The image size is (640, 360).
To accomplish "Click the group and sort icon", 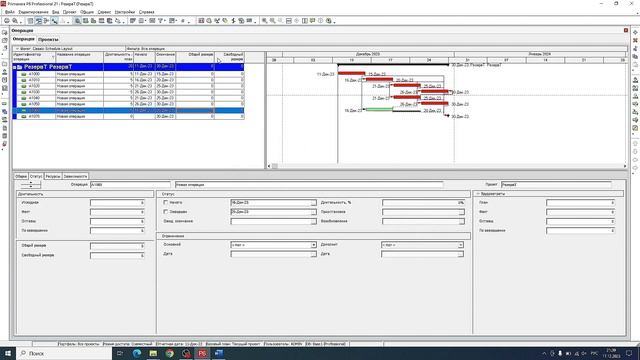I will point(172,21).
